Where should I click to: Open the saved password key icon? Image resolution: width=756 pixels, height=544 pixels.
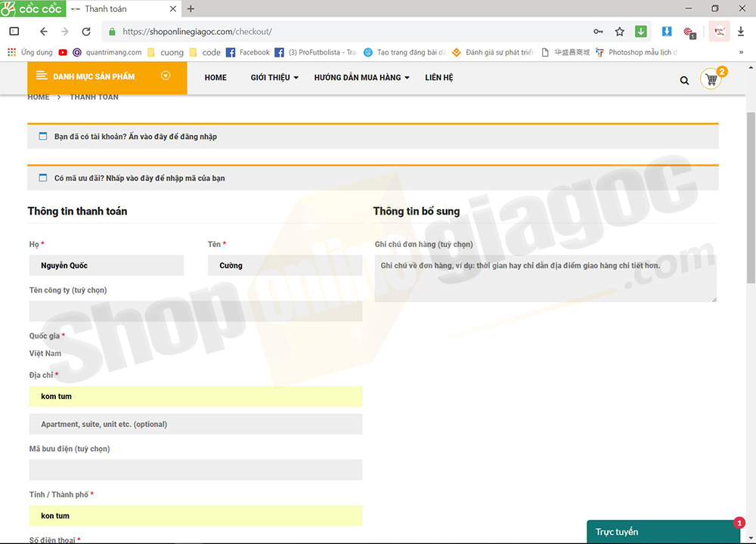click(598, 32)
